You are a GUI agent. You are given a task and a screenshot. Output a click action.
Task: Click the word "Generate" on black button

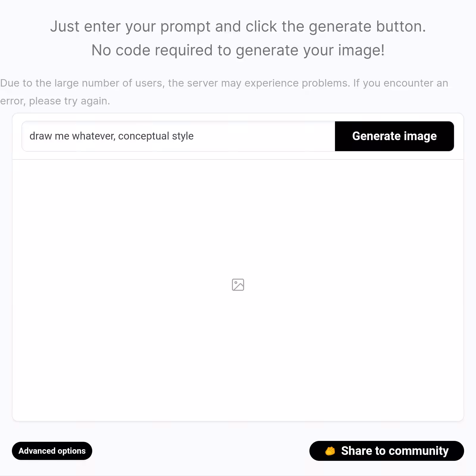tap(376, 136)
